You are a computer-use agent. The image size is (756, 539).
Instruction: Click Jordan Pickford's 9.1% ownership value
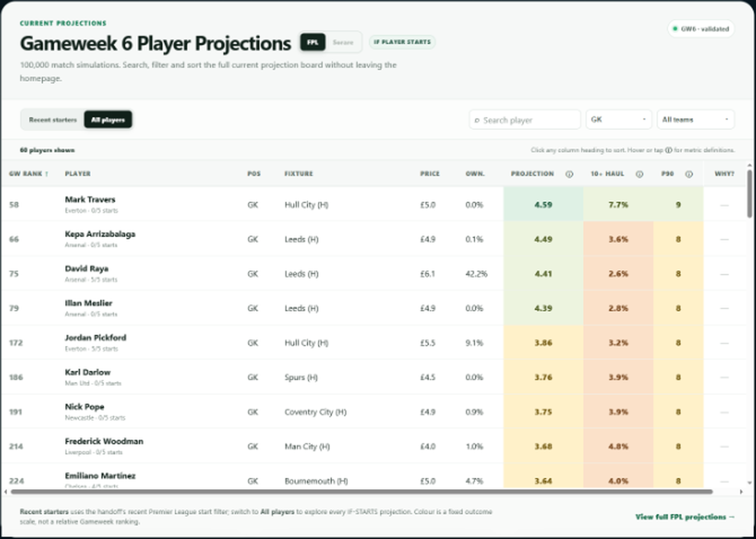click(475, 343)
